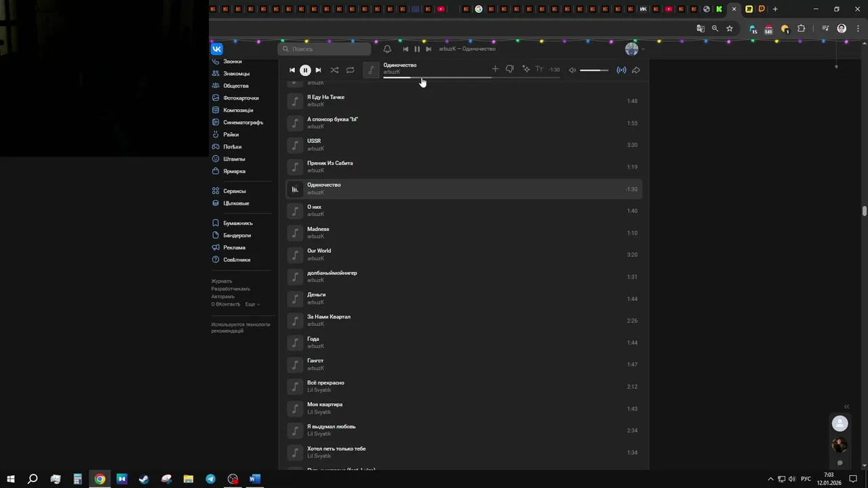The image size is (868, 488).
Task: Click the Lil Svyatik link under Всё прекрасно
Action: click(x=319, y=390)
